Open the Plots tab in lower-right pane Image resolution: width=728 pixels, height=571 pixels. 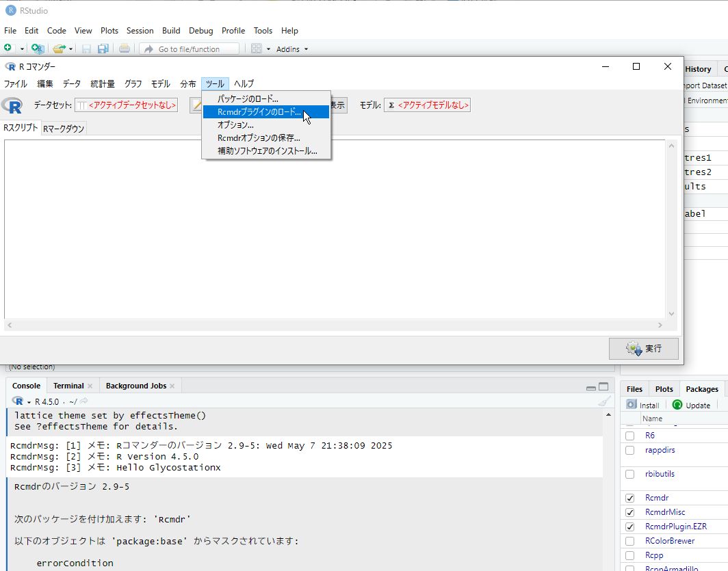pos(664,389)
